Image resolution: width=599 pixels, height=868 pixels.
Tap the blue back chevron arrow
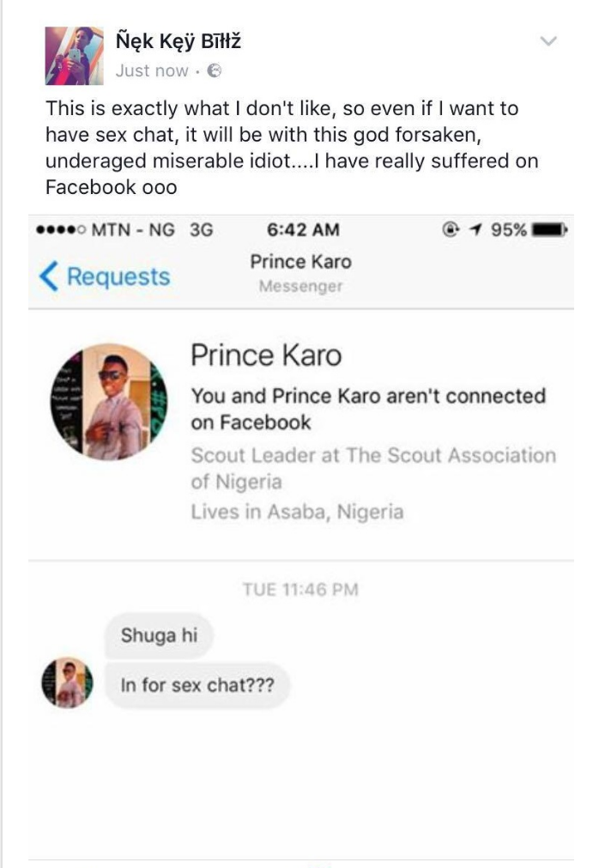pos(49,276)
